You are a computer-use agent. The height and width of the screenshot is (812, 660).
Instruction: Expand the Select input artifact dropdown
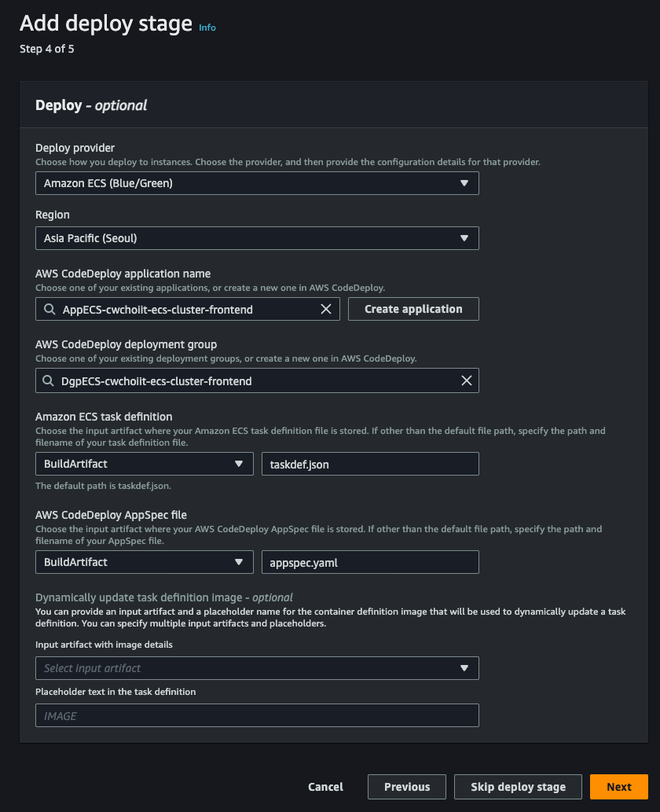coord(257,668)
